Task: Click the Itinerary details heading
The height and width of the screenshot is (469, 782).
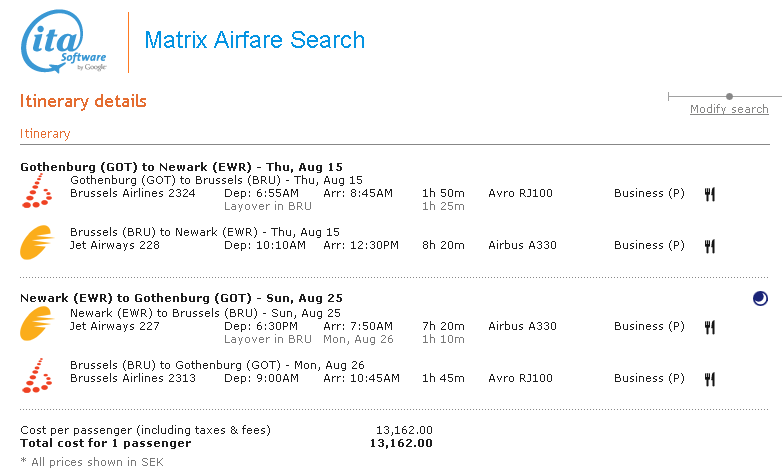Action: click(83, 101)
